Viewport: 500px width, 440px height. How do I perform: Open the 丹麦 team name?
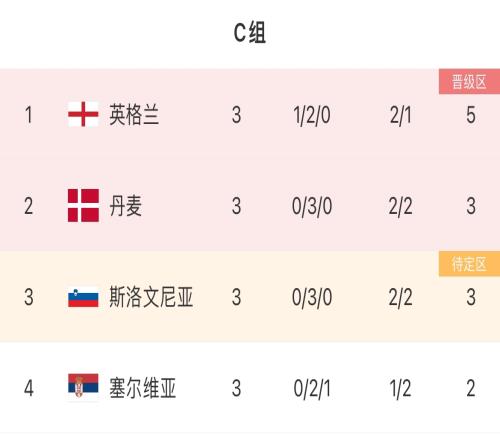pyautogui.click(x=126, y=206)
